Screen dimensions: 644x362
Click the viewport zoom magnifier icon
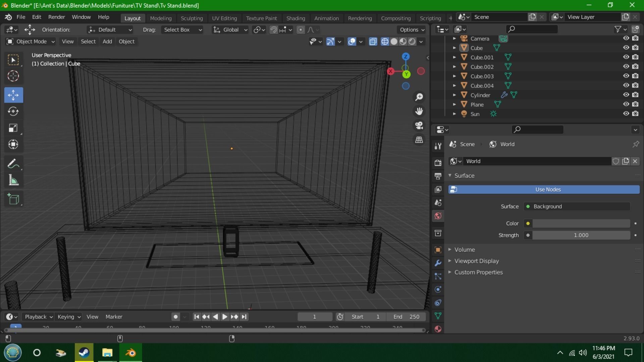419,97
